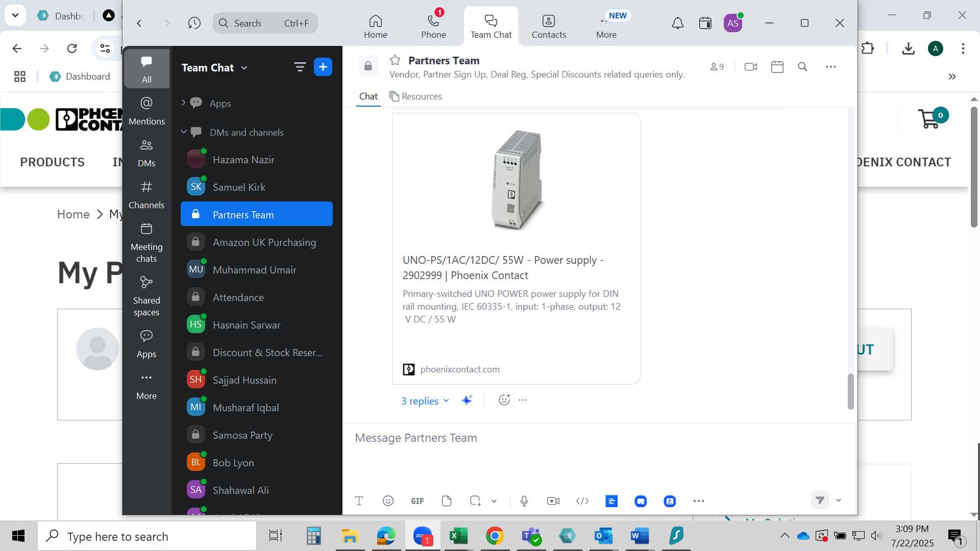980x551 pixels.
Task: Open the UNO-PS power supply link title
Action: 503,268
